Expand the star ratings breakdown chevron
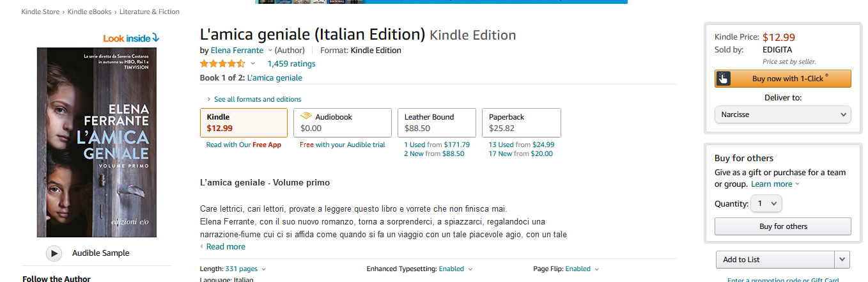Viewport: 868px width, 282px height. tap(253, 64)
